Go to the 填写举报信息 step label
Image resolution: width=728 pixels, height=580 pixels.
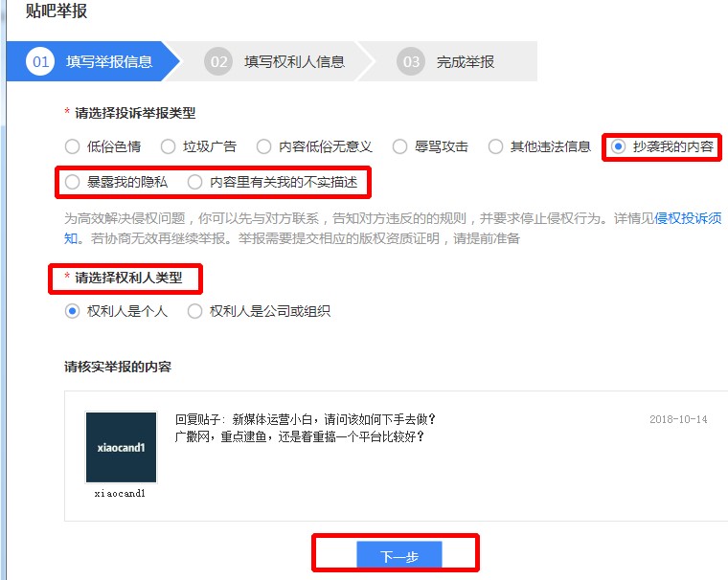[109, 62]
